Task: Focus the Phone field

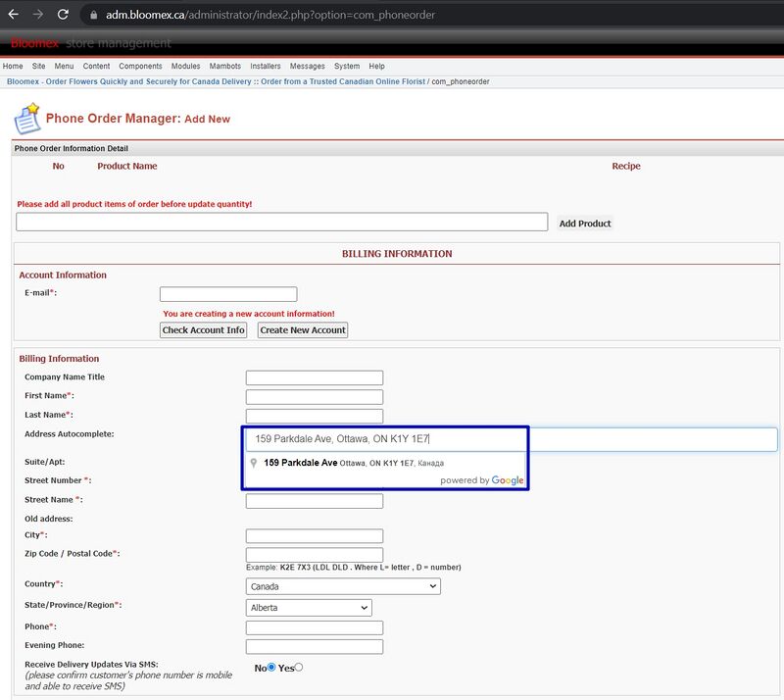Action: click(x=315, y=628)
